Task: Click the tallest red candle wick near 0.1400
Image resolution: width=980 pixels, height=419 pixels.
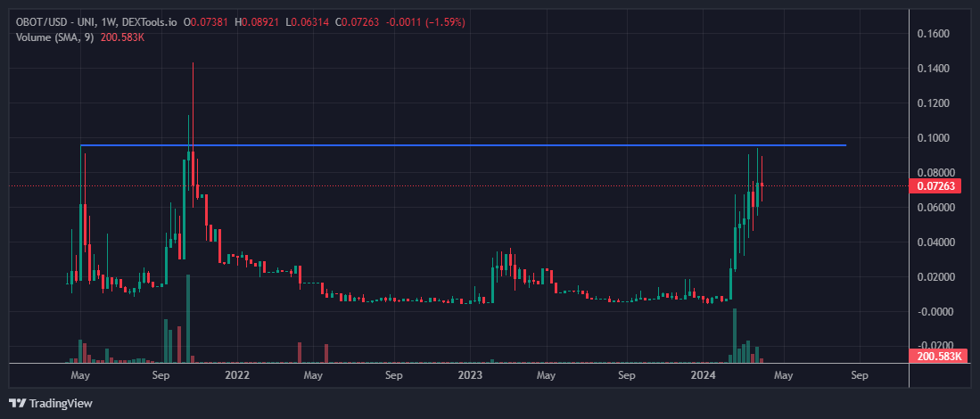Action: pyautogui.click(x=194, y=106)
